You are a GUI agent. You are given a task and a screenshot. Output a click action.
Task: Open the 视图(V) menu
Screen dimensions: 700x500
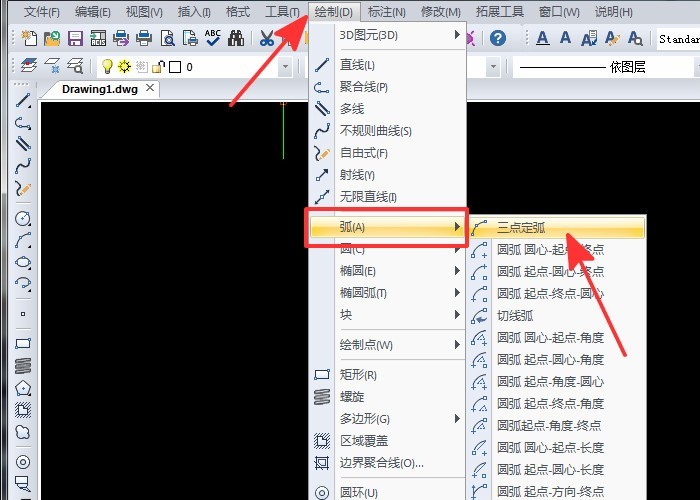144,11
